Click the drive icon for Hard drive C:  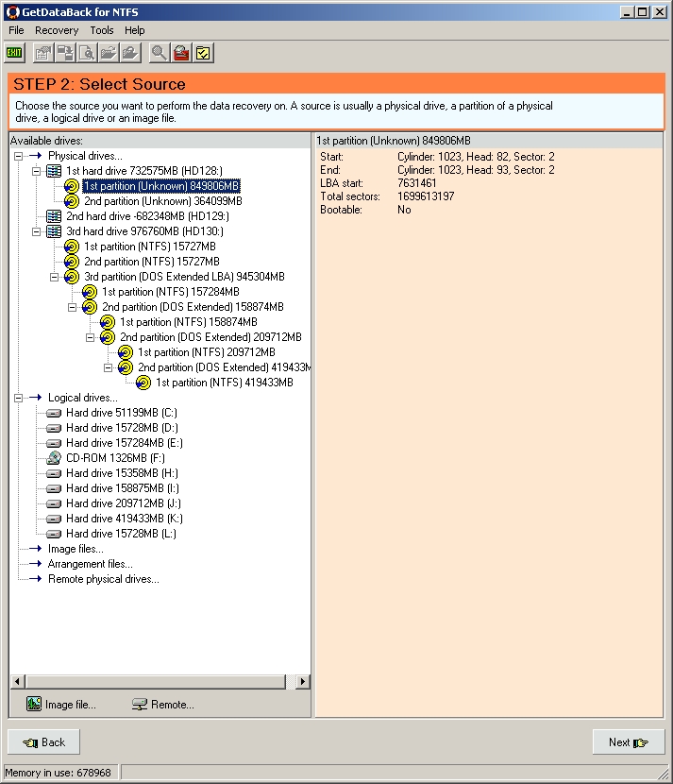(54, 413)
